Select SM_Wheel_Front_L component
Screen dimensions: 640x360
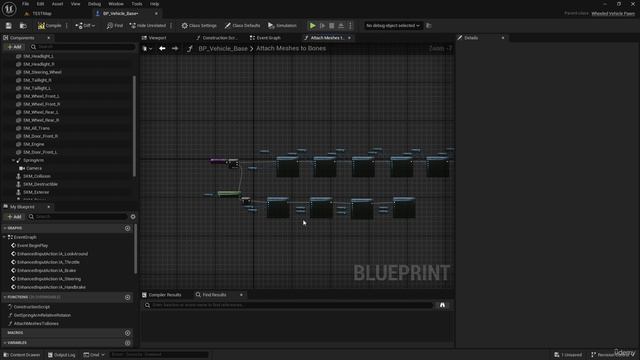(41, 96)
